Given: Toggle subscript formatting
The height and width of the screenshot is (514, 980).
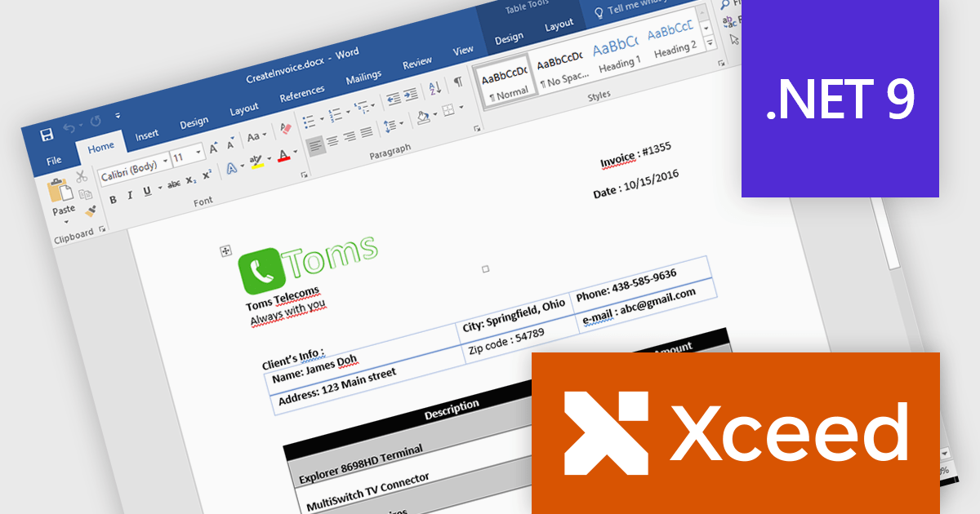Looking at the screenshot, I should 190,179.
